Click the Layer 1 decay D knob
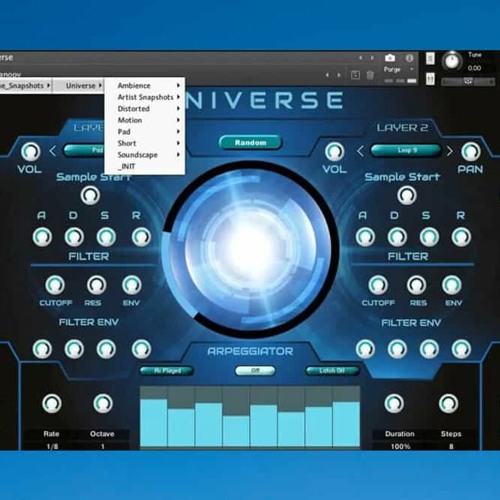This screenshot has height=500, width=500. [74, 237]
